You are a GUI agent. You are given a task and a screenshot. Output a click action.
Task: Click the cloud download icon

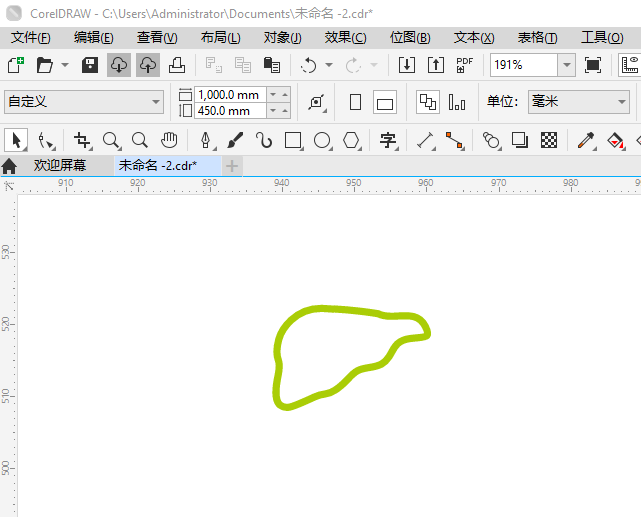119,65
